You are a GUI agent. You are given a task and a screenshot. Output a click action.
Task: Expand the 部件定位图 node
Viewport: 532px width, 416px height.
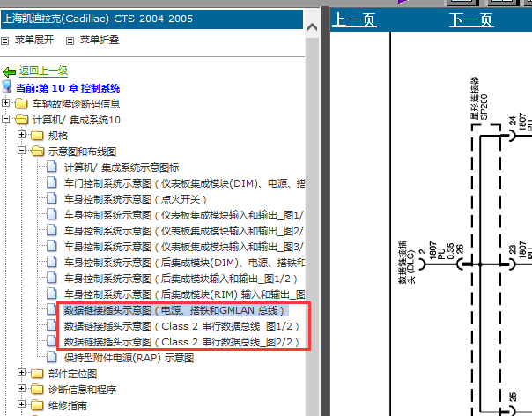[x=22, y=373]
